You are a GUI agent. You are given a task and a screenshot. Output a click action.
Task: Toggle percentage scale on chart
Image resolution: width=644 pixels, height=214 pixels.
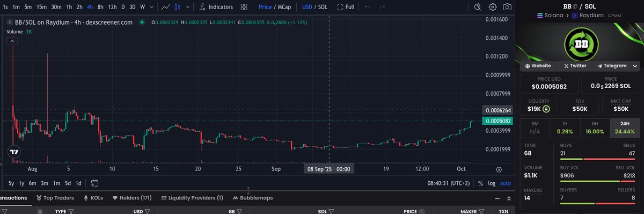point(480,183)
